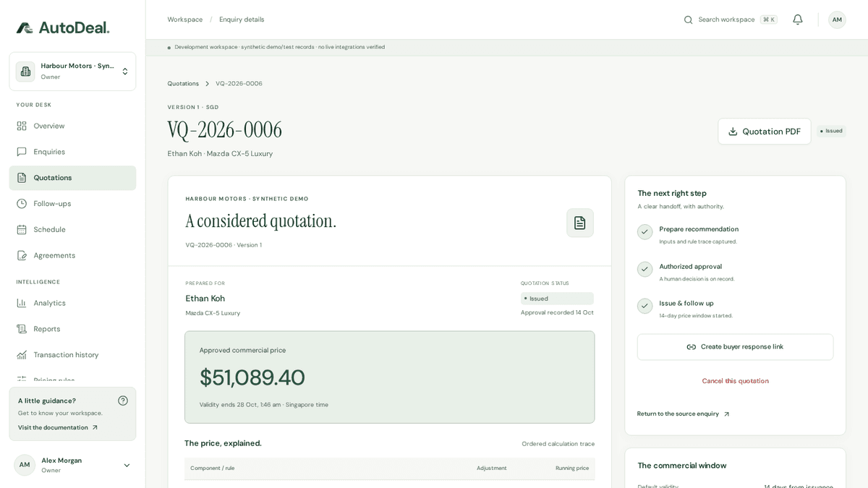
Task: Click the Adjustment column header
Action: pyautogui.click(x=492, y=468)
